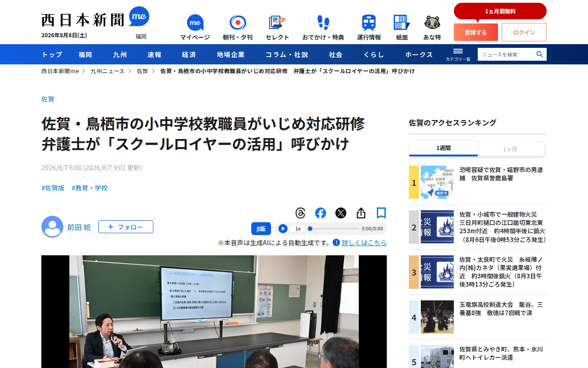Open 速報 navigation item
The width and height of the screenshot is (588, 368).
pyautogui.click(x=154, y=54)
